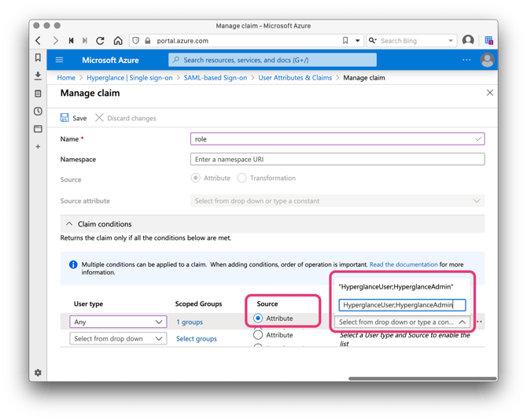527x420 pixels.
Task: Click the shield tracker-blocker icon
Action: click(136, 41)
